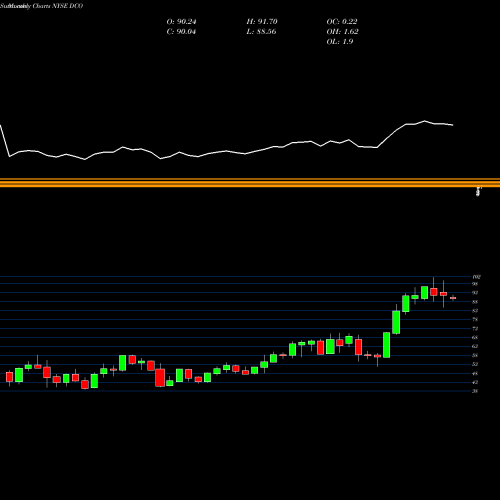Click the end point of the white line chart
The image size is (500, 500).
453,125
